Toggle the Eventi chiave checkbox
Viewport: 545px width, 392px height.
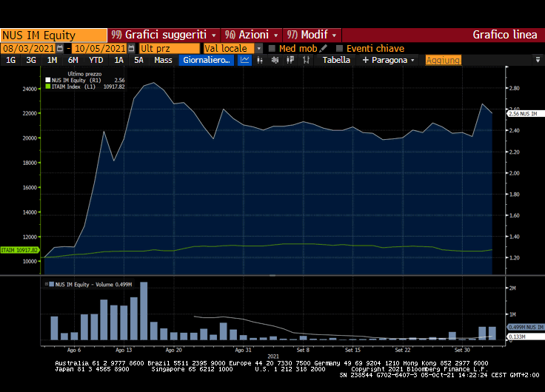point(340,48)
